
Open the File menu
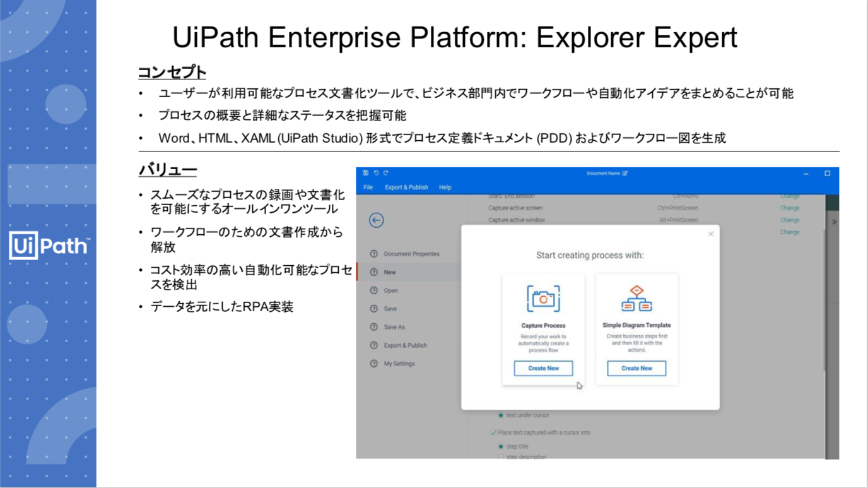(x=368, y=187)
